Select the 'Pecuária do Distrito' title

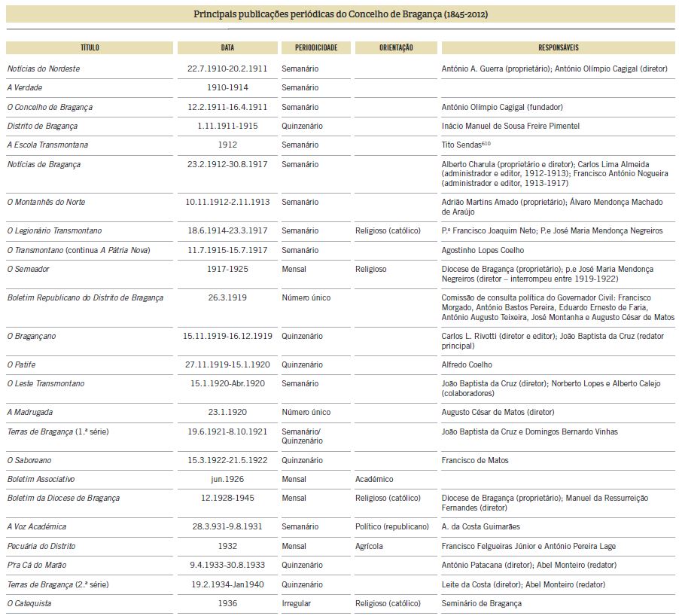[41, 546]
